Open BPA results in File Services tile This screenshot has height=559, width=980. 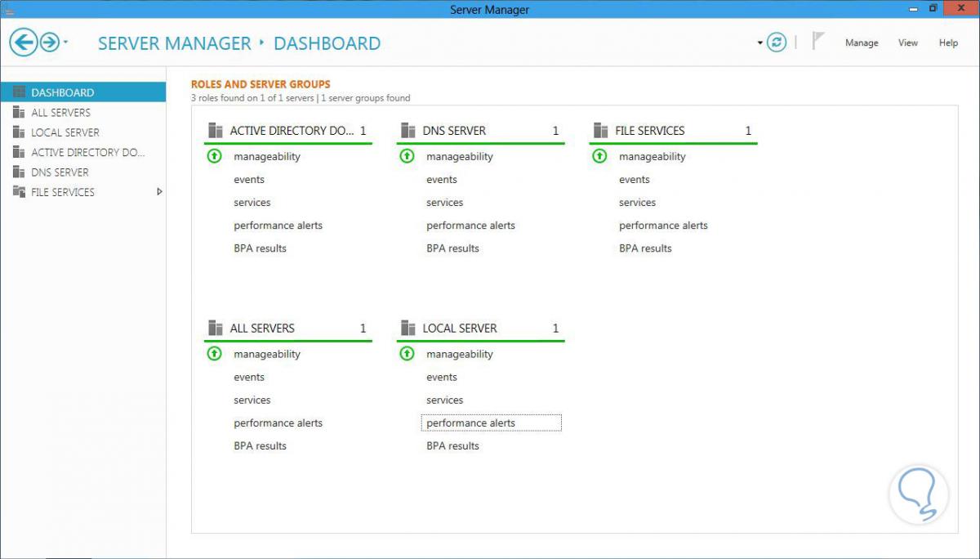(x=645, y=248)
